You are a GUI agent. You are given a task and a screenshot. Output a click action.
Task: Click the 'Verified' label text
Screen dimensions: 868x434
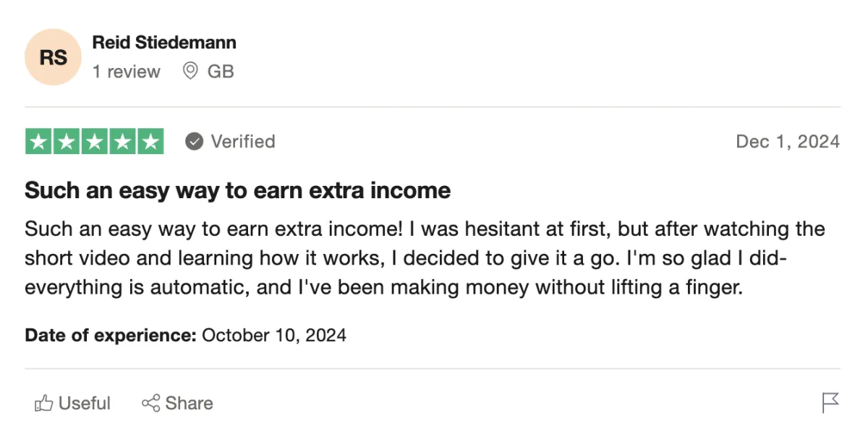click(x=243, y=142)
